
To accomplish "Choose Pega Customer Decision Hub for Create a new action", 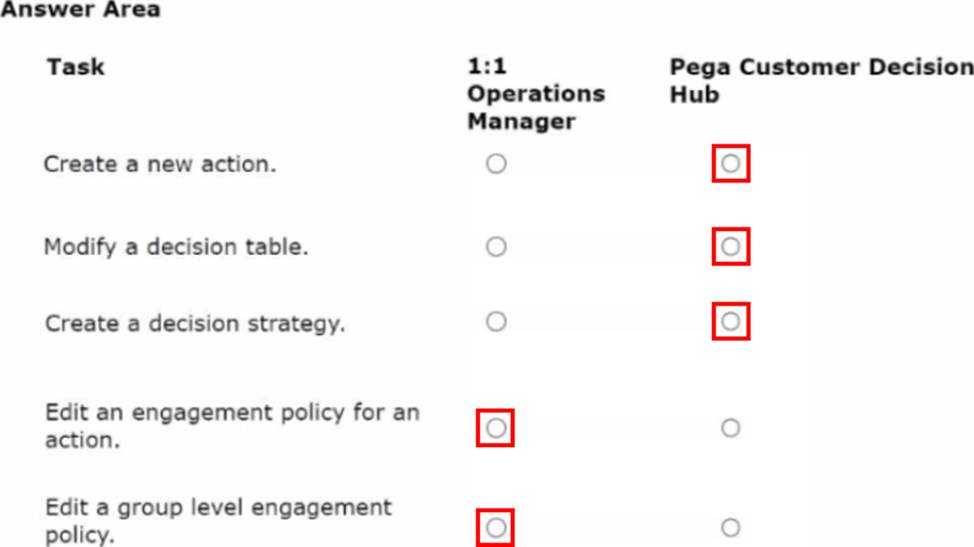I will pyautogui.click(x=731, y=164).
